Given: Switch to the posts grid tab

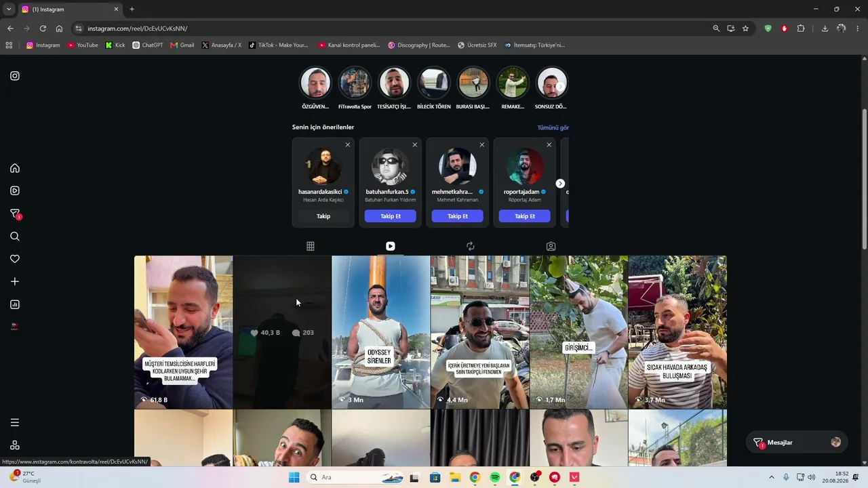Looking at the screenshot, I should (310, 246).
